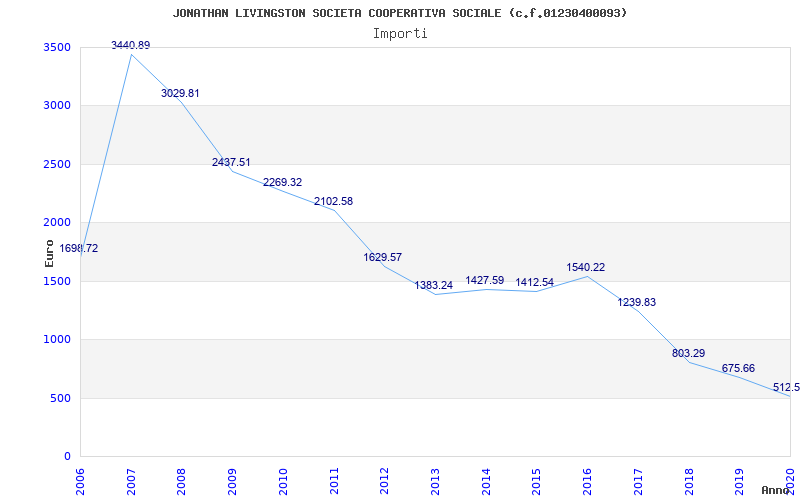Select the 1412.54 data label
Screen dimensions: 800x500
(535, 282)
